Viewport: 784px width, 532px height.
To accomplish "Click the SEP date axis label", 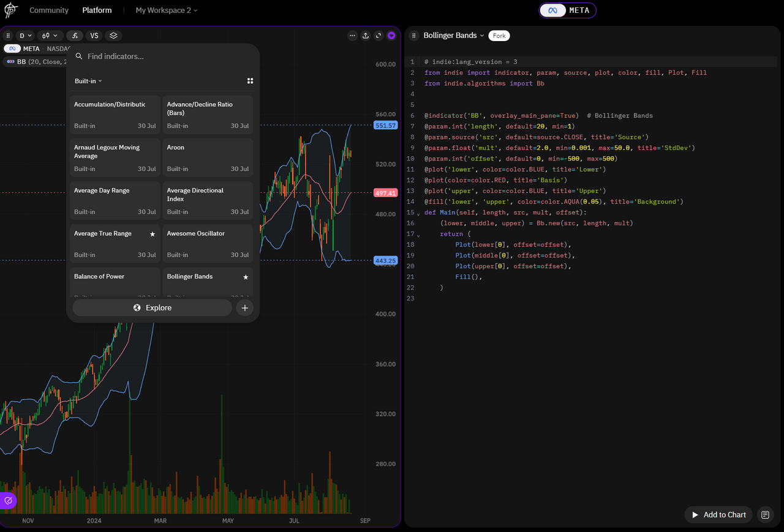I will point(365,521).
